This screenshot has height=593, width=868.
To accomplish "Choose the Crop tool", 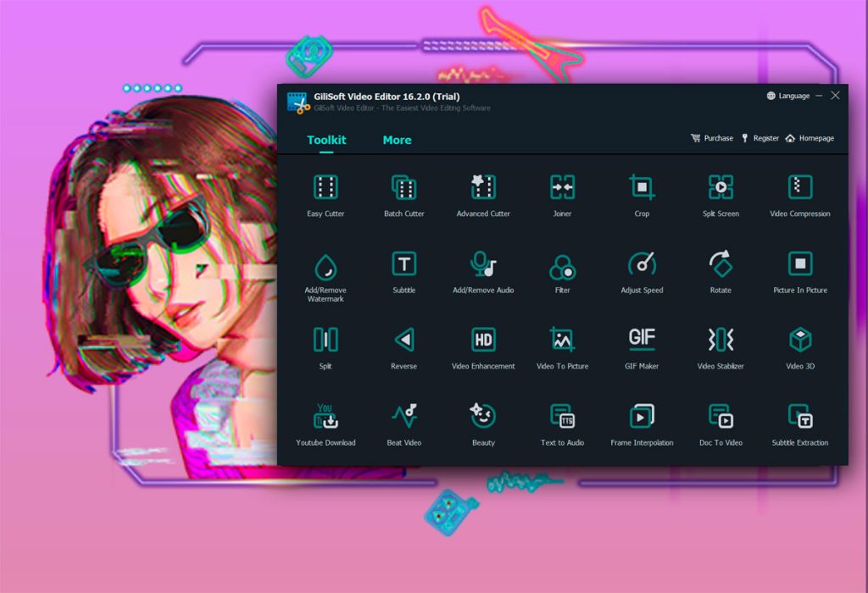I will pos(642,196).
